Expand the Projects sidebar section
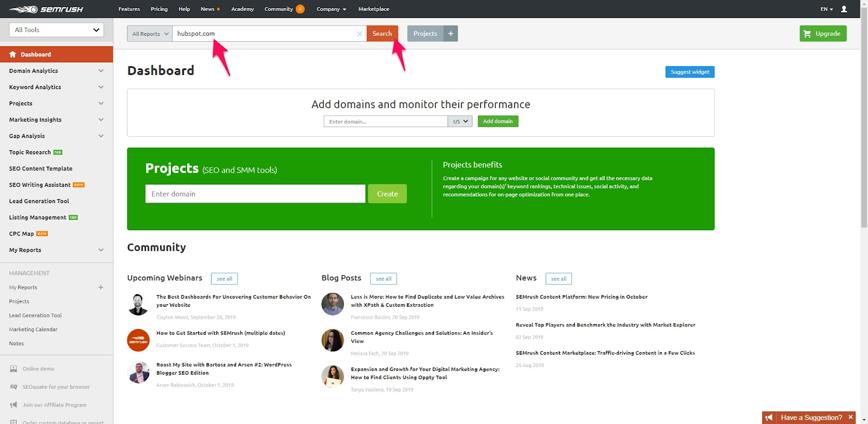 (101, 103)
